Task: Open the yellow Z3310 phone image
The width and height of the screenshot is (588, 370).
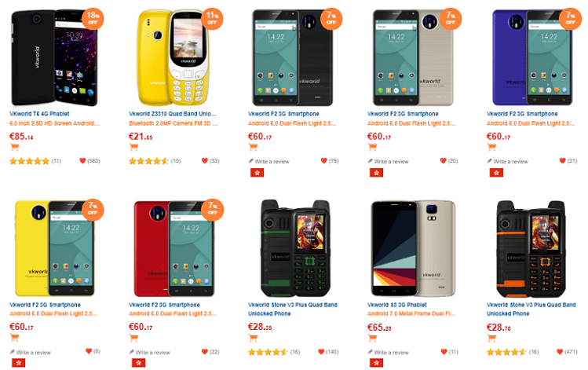Action: (174, 58)
